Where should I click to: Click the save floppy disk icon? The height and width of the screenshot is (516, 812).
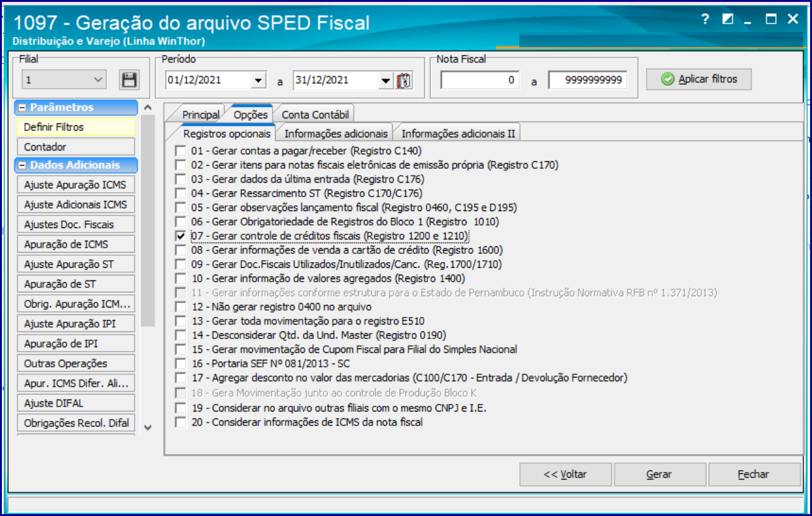(129, 80)
